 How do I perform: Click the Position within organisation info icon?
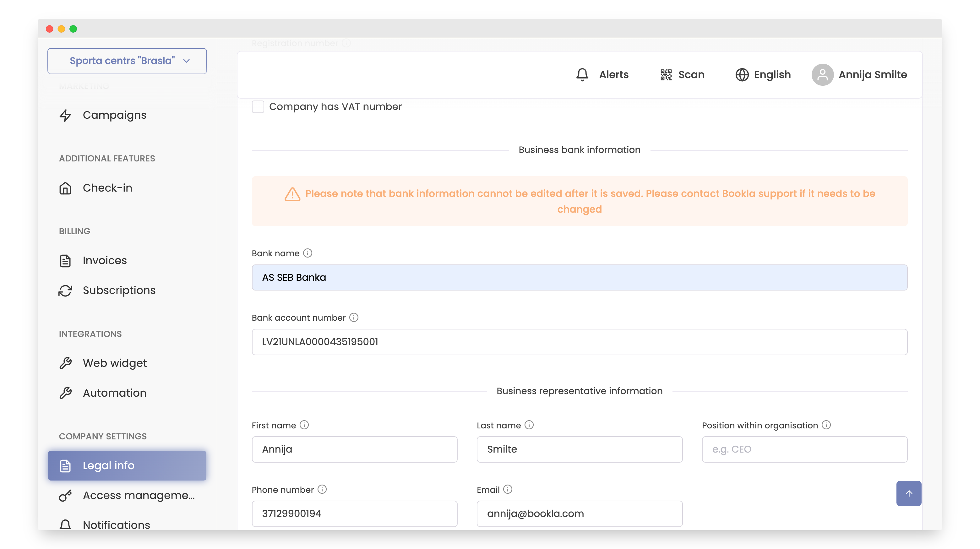826,425
